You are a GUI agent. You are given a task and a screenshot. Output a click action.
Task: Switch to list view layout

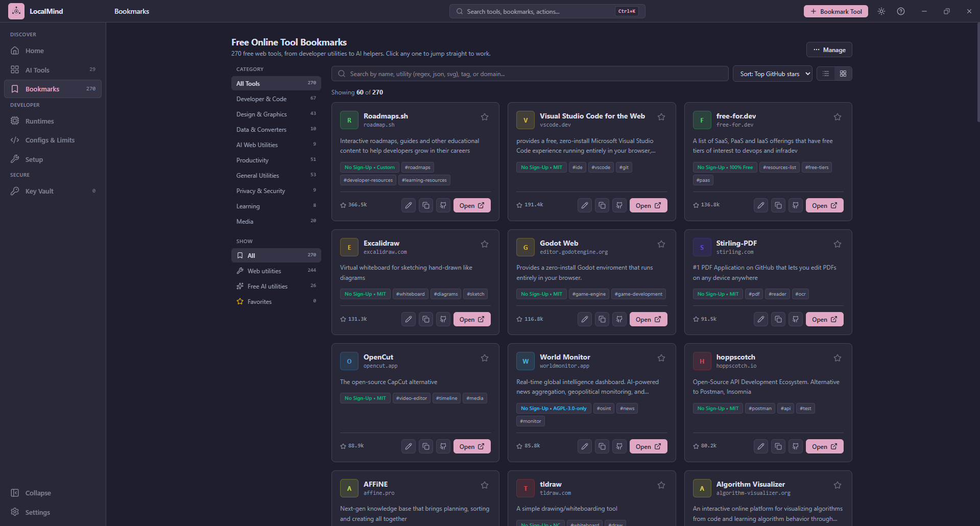(826, 74)
